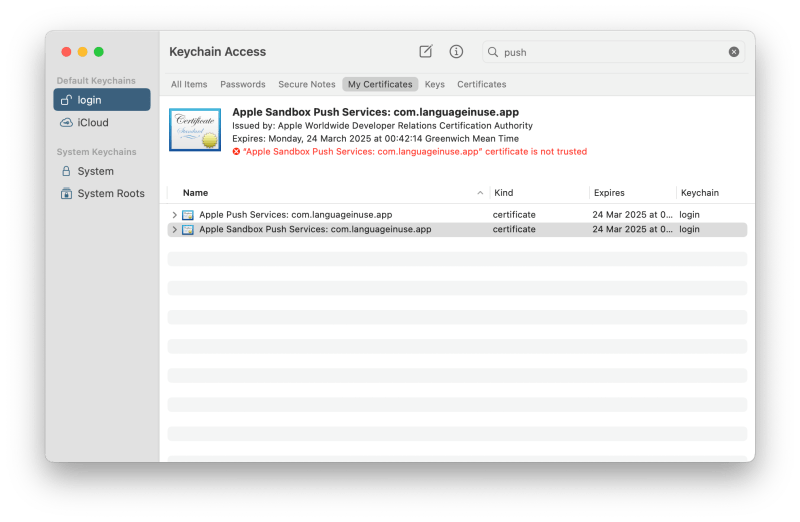
Task: Click the yellow minimize window button
Action: (83, 52)
